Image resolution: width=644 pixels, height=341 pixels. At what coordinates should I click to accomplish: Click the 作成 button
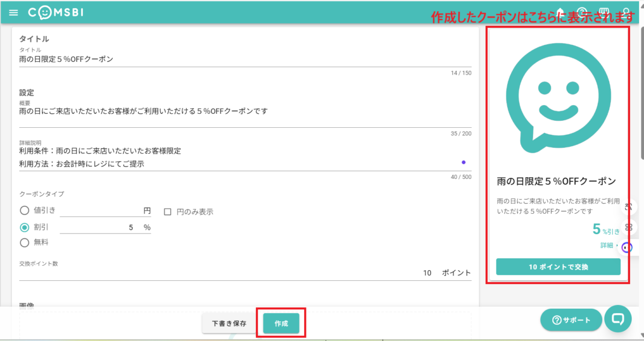coord(281,323)
